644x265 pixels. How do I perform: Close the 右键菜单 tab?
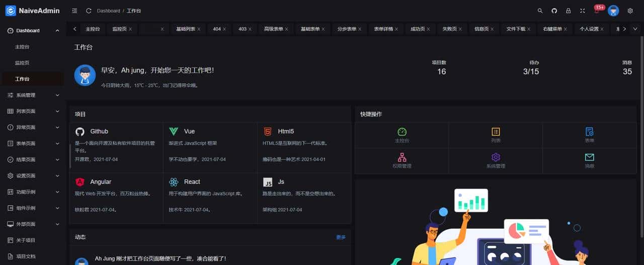[567, 29]
